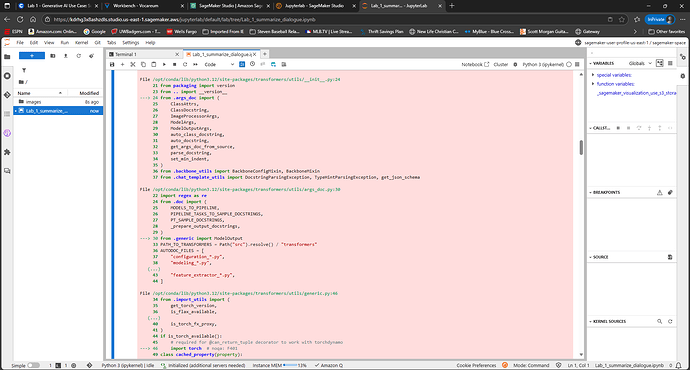
Task: Restart the kernel using the circular arrow icon
Action: (185, 64)
